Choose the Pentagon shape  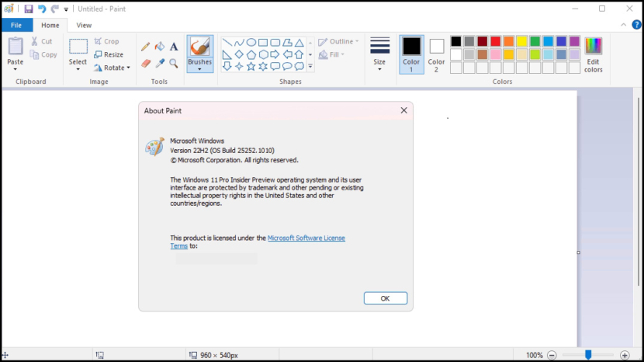pyautogui.click(x=251, y=54)
